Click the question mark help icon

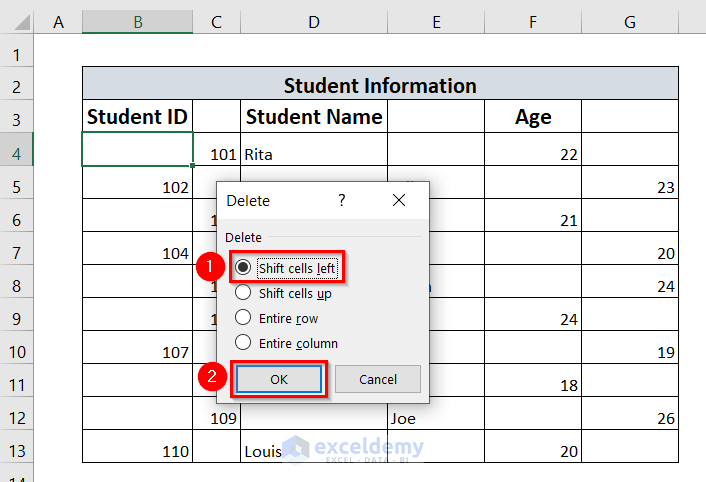click(x=342, y=200)
